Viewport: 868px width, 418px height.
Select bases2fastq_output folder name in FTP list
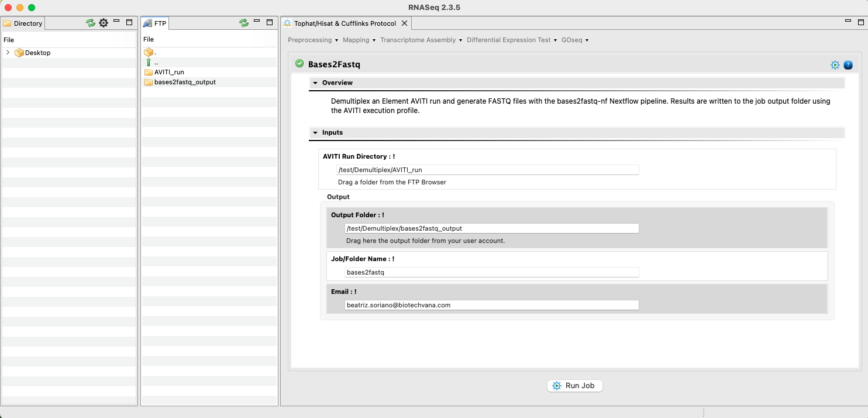point(185,82)
